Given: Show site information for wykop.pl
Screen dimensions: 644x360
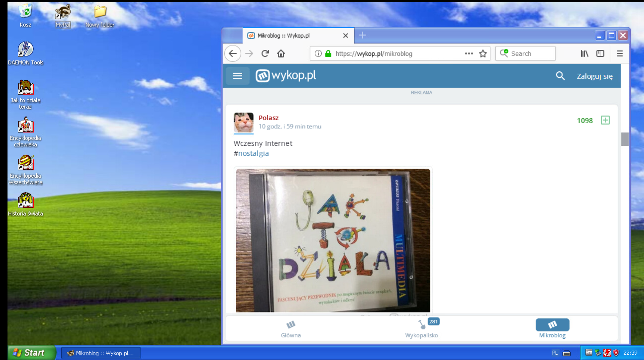Looking at the screenshot, I should 318,54.
